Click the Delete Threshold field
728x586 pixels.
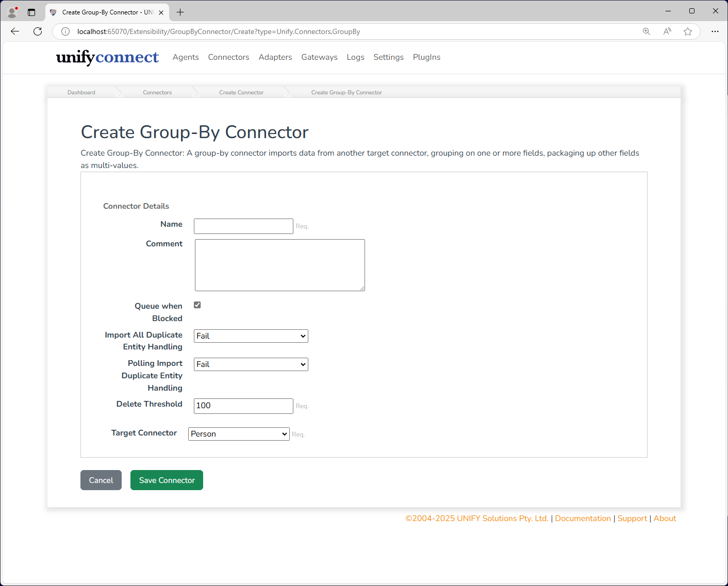pos(243,406)
